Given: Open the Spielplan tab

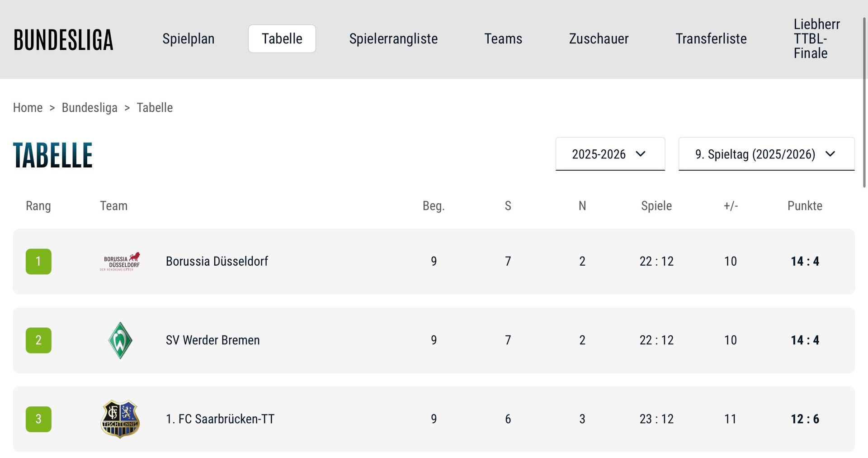Looking at the screenshot, I should (x=188, y=39).
